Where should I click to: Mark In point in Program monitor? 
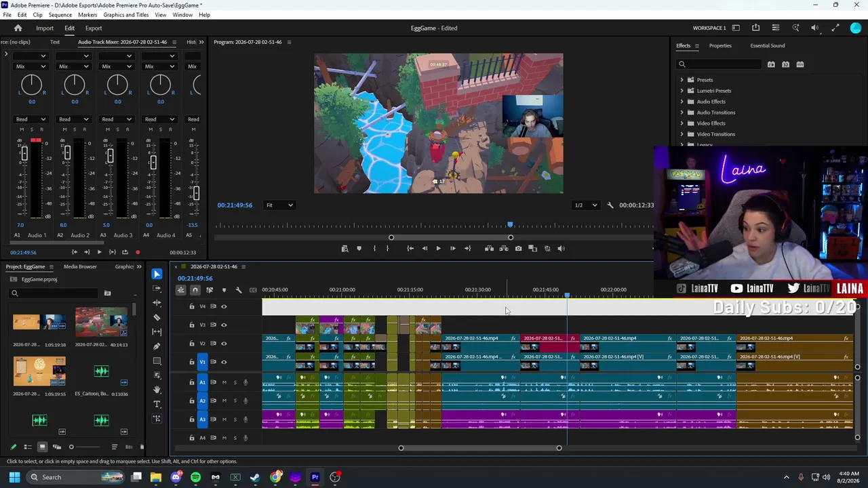pos(374,249)
